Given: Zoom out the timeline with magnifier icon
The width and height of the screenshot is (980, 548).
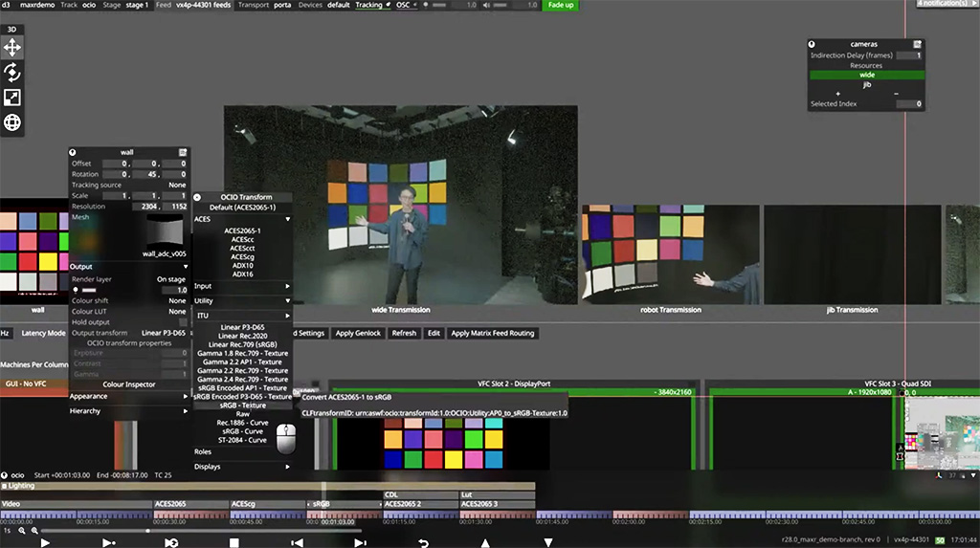Looking at the screenshot, I should pyautogui.click(x=22, y=531).
